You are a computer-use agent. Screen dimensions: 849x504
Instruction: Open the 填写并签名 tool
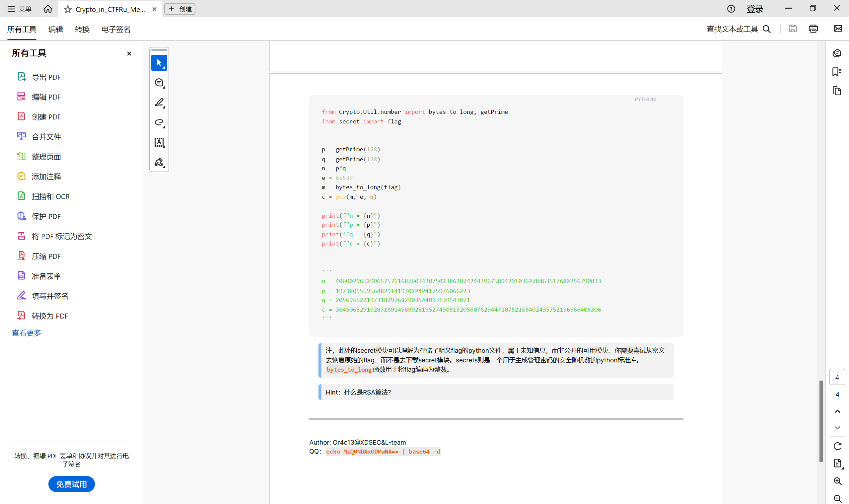(43, 296)
